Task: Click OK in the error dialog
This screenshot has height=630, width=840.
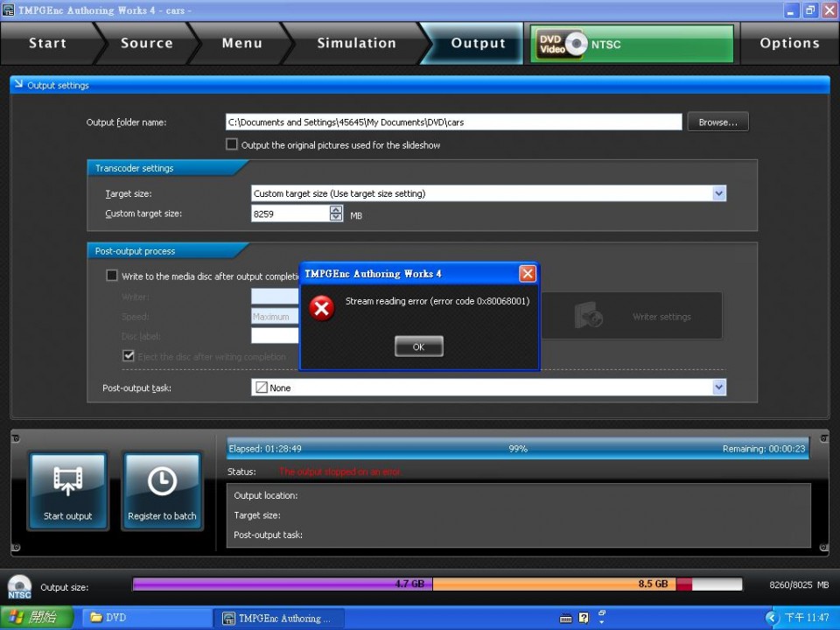Action: coord(418,346)
